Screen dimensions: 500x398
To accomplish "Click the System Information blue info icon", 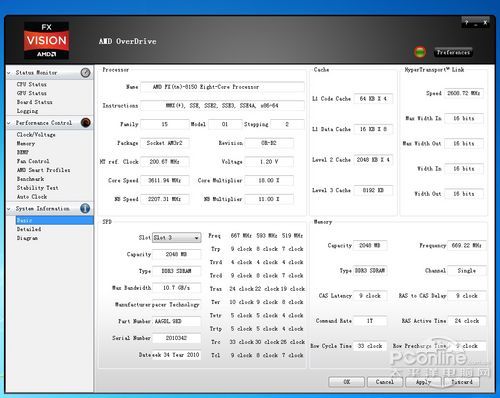I will tap(85, 208).
